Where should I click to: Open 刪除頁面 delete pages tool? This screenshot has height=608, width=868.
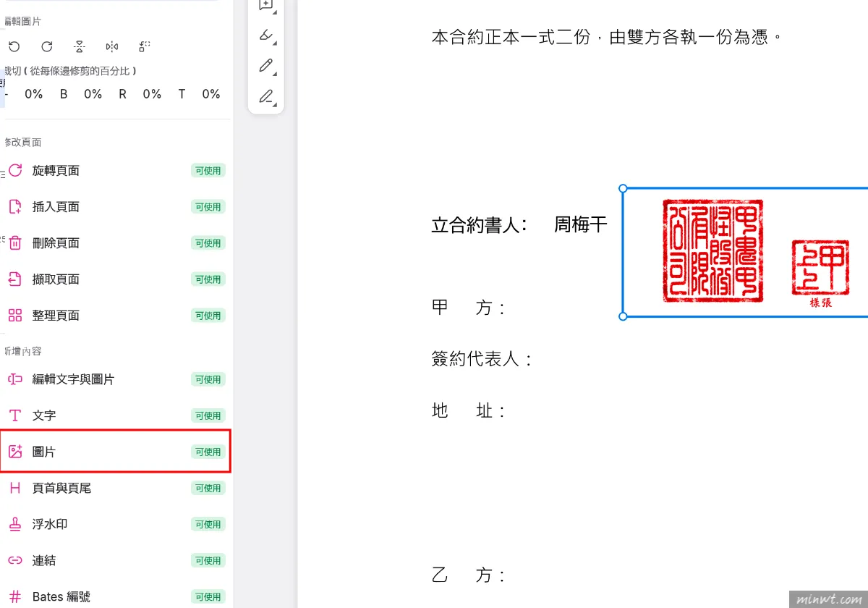(116, 243)
